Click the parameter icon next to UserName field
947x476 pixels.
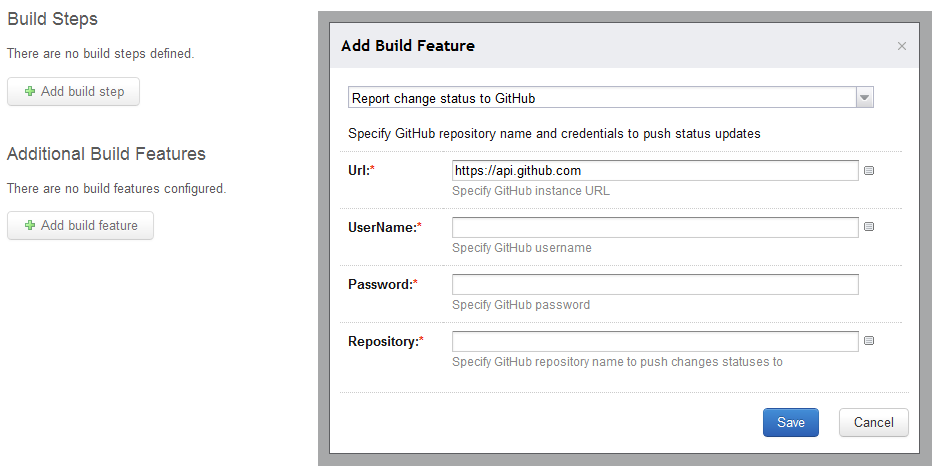pyautogui.click(x=869, y=227)
